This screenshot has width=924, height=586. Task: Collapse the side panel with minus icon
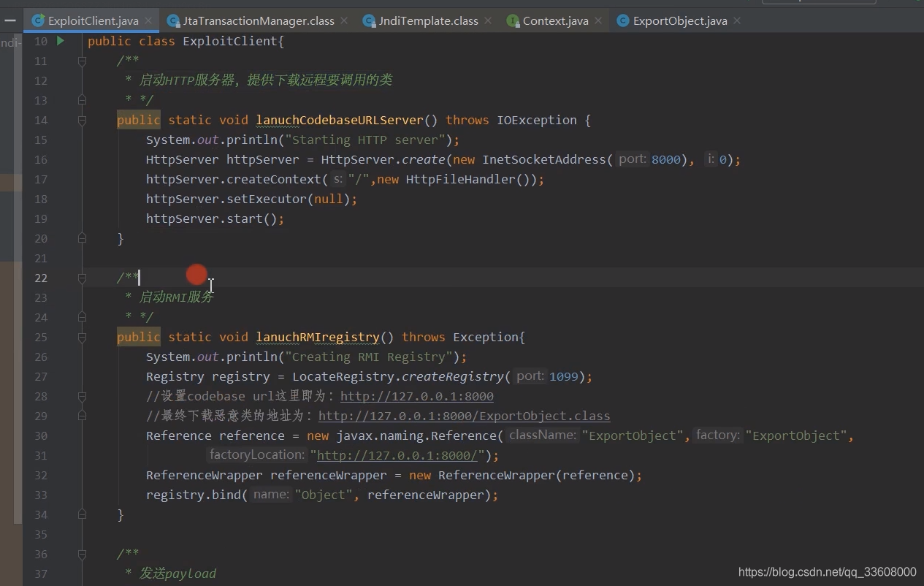9,20
